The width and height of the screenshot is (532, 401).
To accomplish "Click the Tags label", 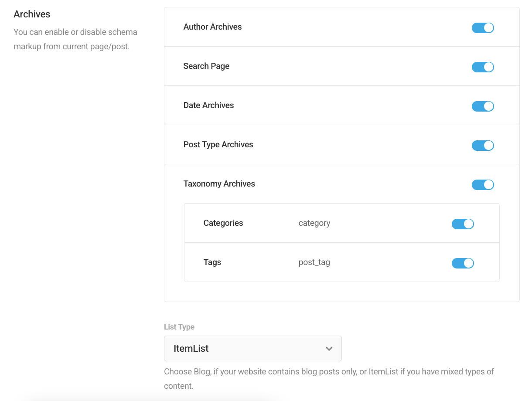I will [212, 262].
